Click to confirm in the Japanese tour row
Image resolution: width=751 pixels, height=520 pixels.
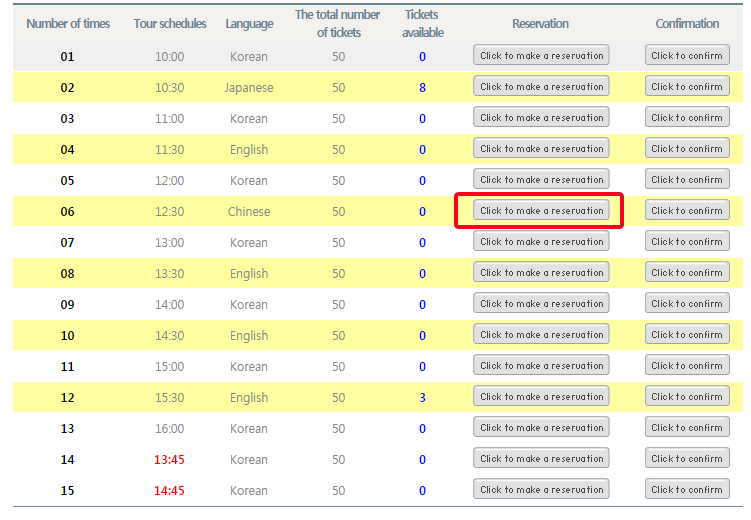tap(687, 86)
